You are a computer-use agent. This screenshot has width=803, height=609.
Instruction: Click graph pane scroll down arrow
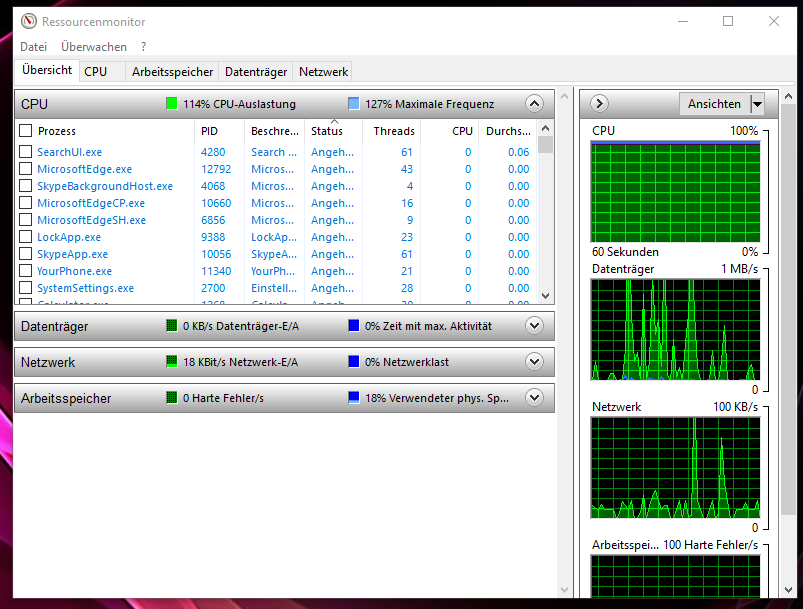[x=789, y=590]
